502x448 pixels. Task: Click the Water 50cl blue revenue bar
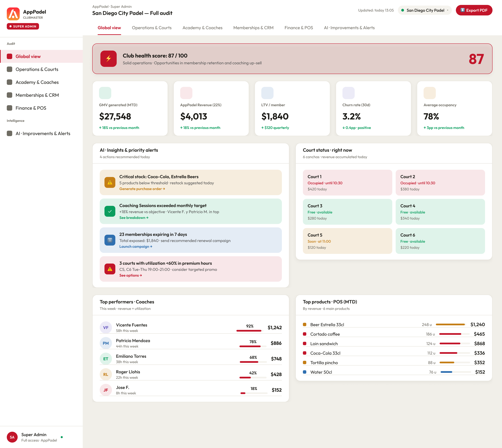[456, 372]
